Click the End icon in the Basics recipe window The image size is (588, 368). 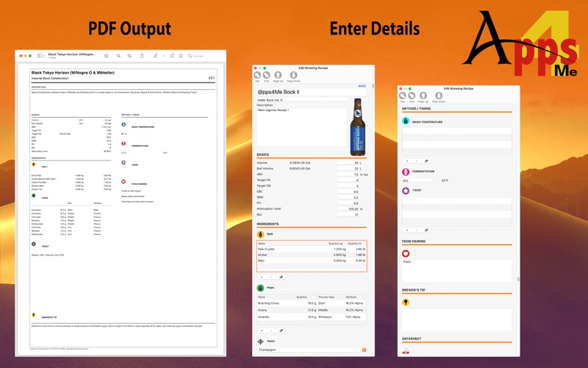click(266, 75)
